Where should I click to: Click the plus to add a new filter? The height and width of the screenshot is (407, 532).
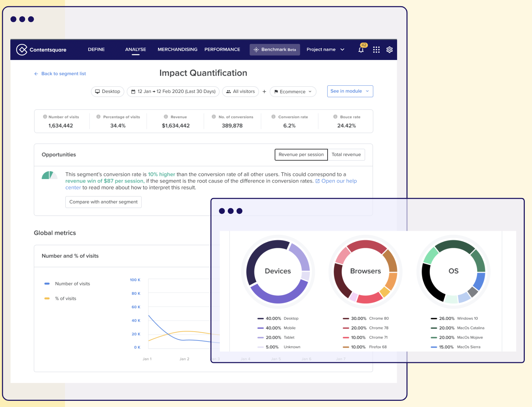(x=264, y=91)
